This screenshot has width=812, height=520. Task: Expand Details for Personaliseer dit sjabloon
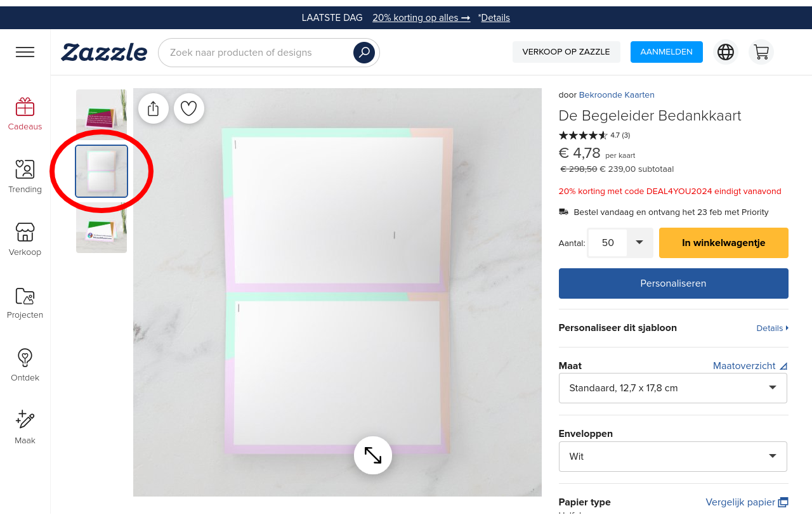click(x=771, y=328)
